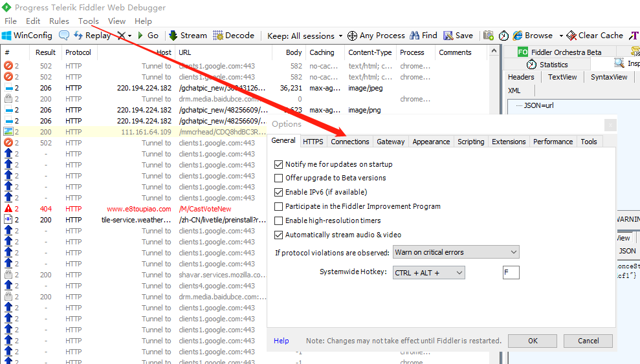Image resolution: width=640 pixels, height=364 pixels.
Task: Cancel the Options dialog
Action: (588, 341)
